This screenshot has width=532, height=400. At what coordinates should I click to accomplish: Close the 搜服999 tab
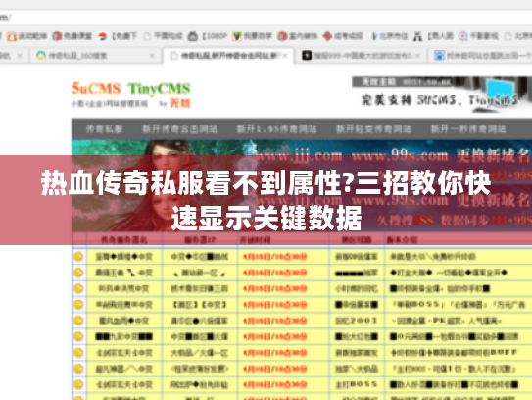tap(418, 55)
